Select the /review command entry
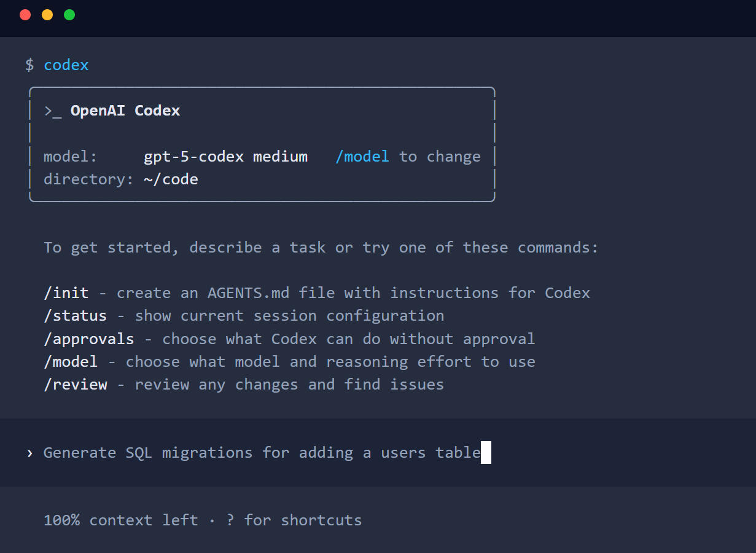This screenshot has height=553, width=756. (75, 384)
